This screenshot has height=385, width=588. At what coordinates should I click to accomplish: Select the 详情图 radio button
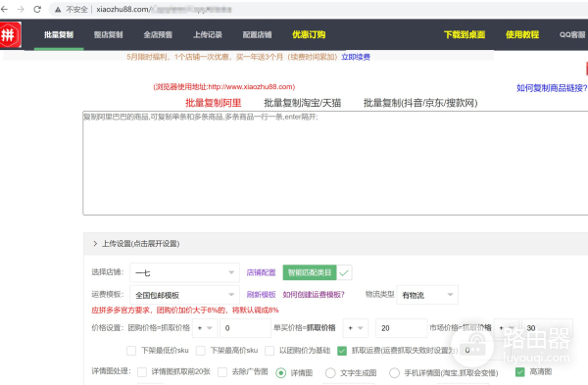[280, 372]
